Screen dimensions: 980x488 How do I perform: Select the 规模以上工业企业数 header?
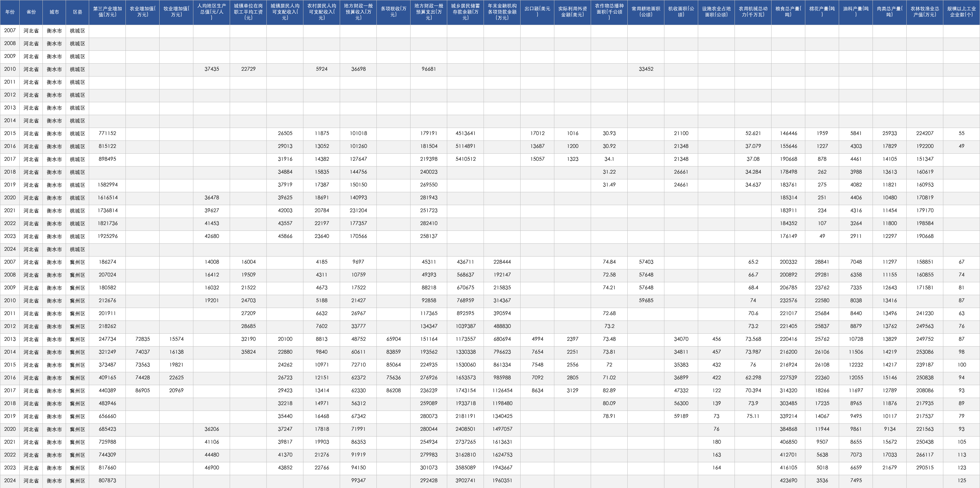961,12
